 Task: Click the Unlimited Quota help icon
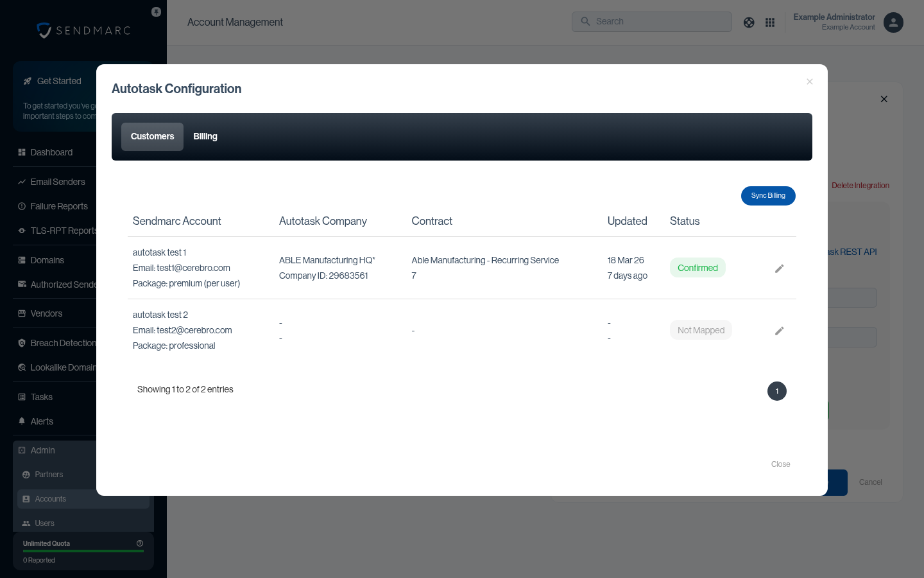point(140,543)
